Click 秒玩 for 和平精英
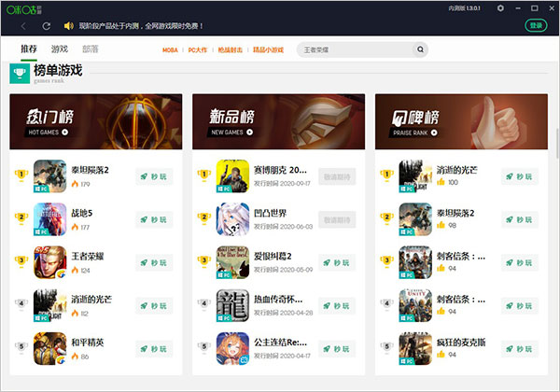560x392 pixels. coord(154,349)
